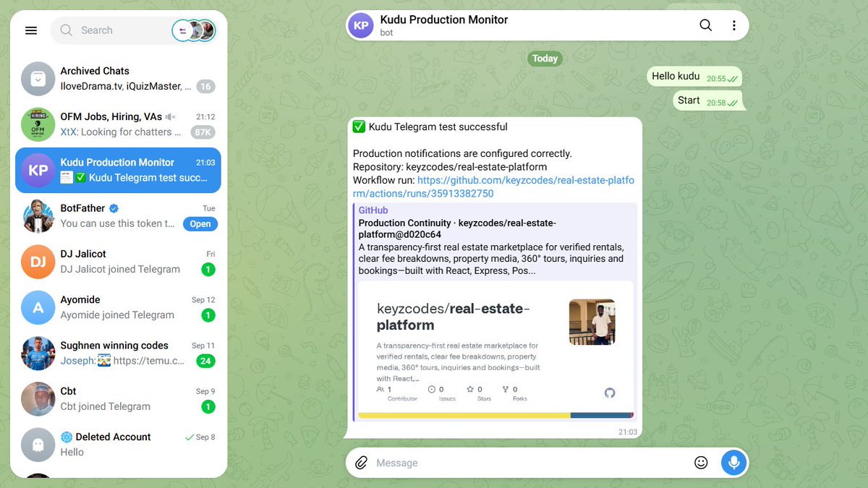This screenshot has height=488, width=868.
Task: Click the 24 unread badge on Sughnen
Action: 205,361
